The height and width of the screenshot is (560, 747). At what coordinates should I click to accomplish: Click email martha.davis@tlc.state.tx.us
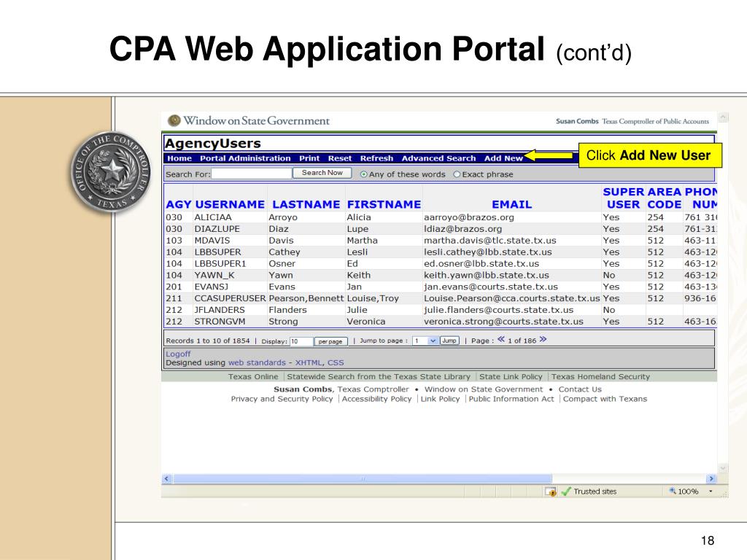[x=490, y=241]
